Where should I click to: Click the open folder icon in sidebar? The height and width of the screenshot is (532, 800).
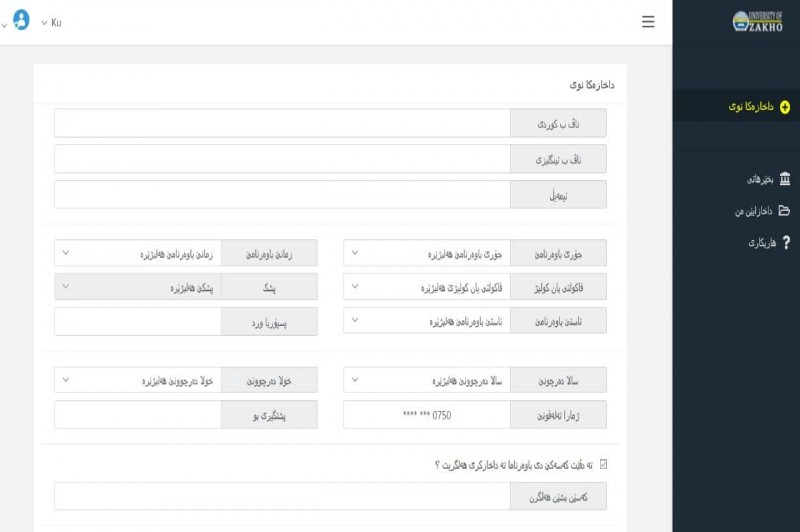click(x=784, y=210)
